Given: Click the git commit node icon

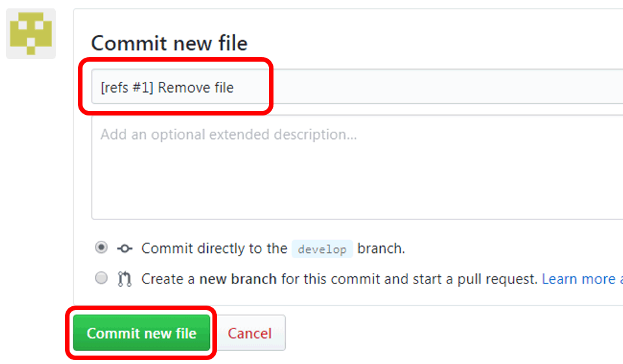Looking at the screenshot, I should [x=124, y=249].
